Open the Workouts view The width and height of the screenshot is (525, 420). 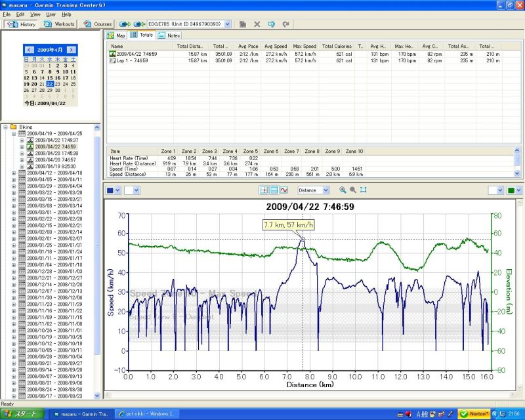pos(59,24)
